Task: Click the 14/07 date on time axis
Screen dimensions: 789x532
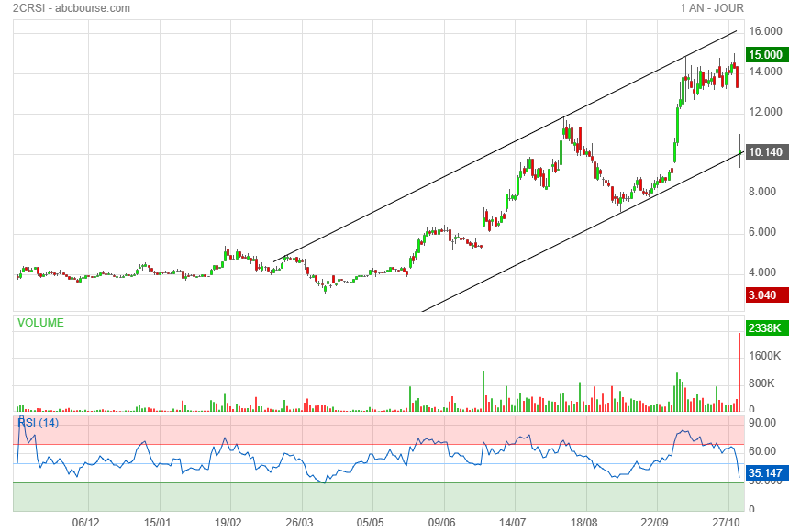Action: [513, 522]
